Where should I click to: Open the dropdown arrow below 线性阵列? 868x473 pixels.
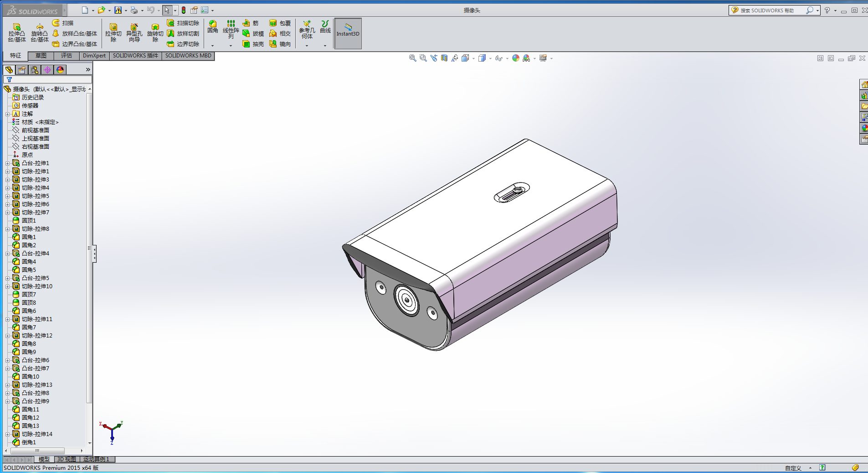(231, 46)
